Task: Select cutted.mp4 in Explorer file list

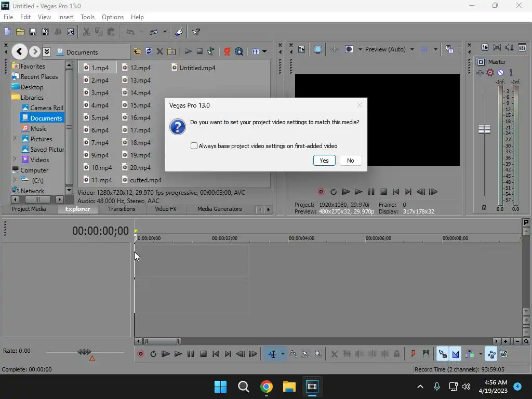Action: [142, 180]
